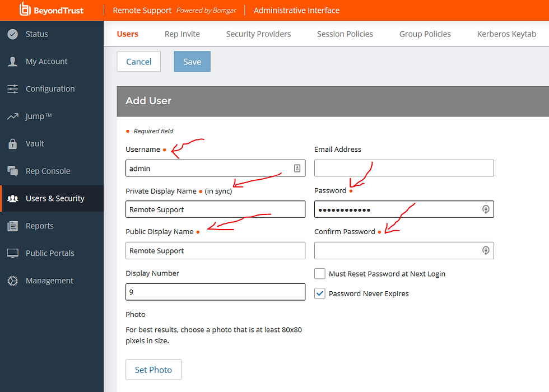Open the Kerberos Keytab tab

[x=506, y=34]
